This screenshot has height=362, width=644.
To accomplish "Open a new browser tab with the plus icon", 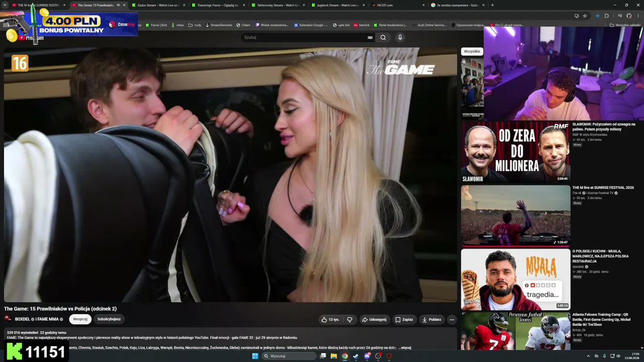I will click(492, 5).
